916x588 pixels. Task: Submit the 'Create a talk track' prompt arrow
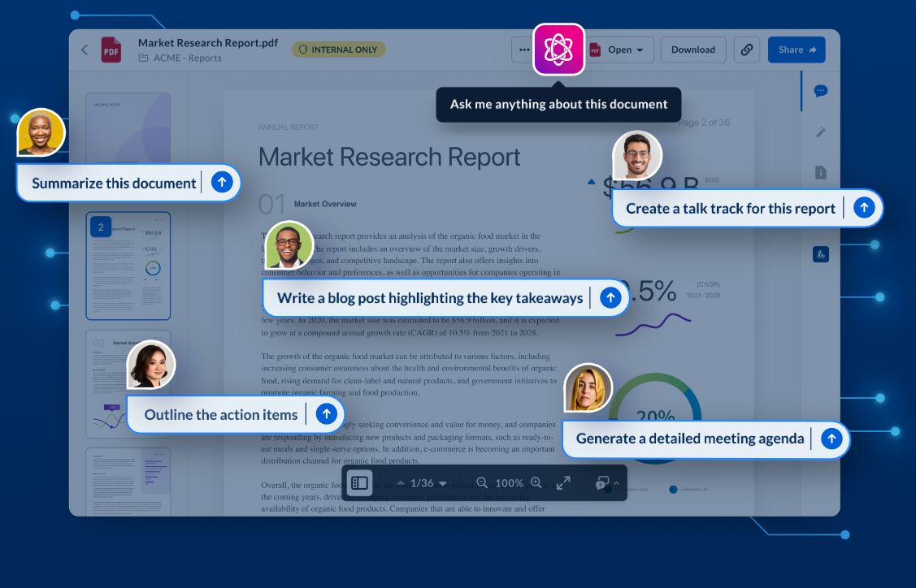pyautogui.click(x=864, y=207)
